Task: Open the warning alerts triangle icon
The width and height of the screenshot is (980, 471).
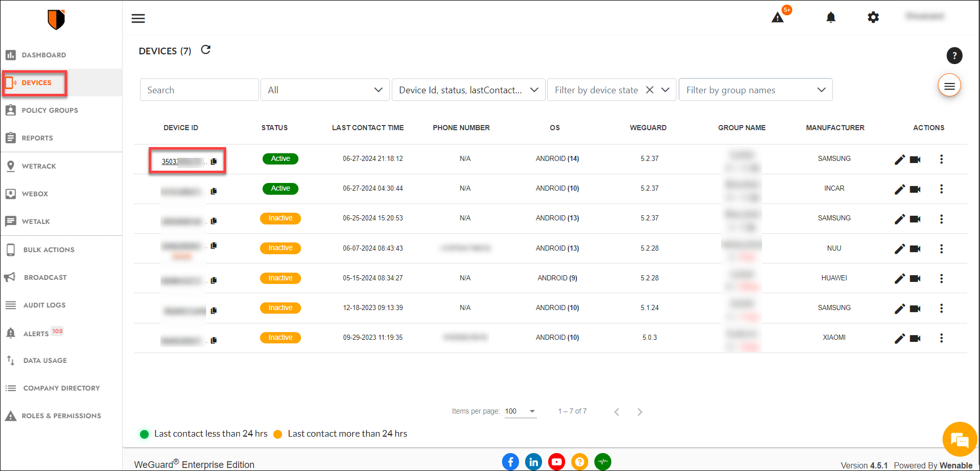Action: click(777, 18)
